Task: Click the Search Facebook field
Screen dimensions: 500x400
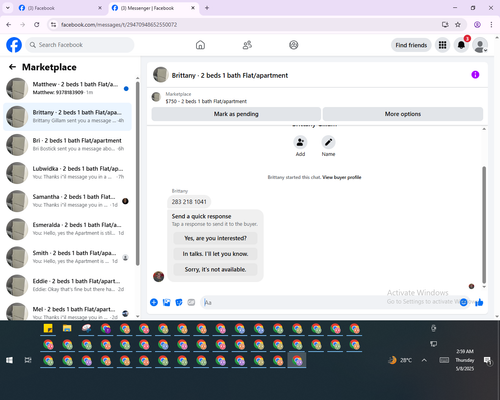Action: pyautogui.click(x=80, y=45)
